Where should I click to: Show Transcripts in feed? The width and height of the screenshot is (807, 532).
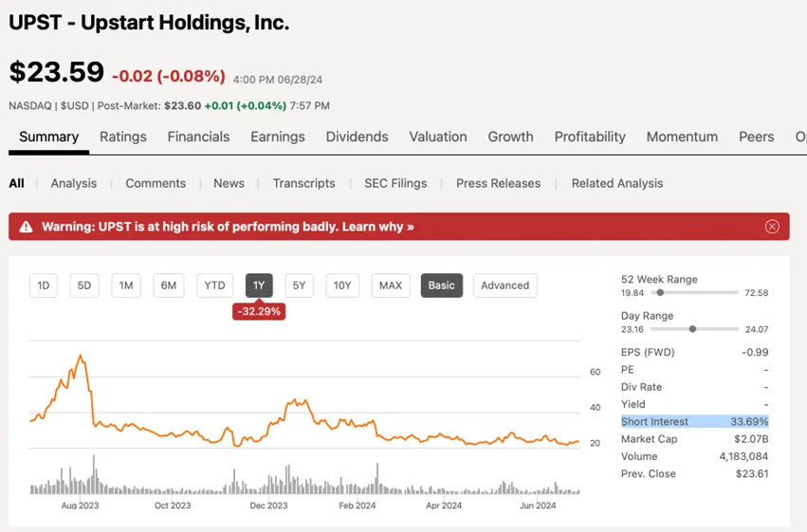point(303,183)
